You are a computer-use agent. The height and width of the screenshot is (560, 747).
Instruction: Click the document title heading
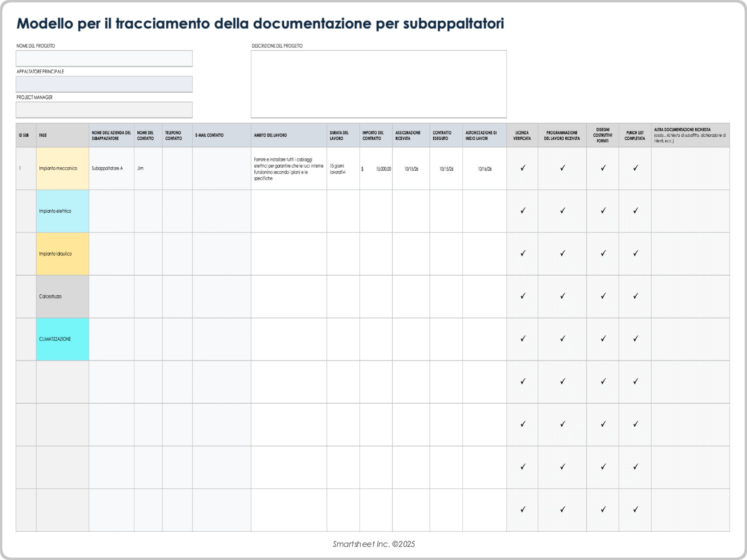[260, 23]
